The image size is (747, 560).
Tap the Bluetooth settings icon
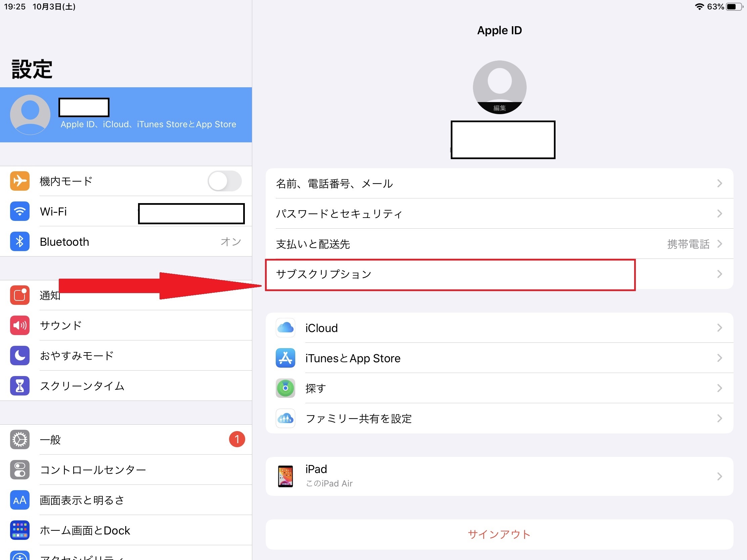pyautogui.click(x=19, y=241)
